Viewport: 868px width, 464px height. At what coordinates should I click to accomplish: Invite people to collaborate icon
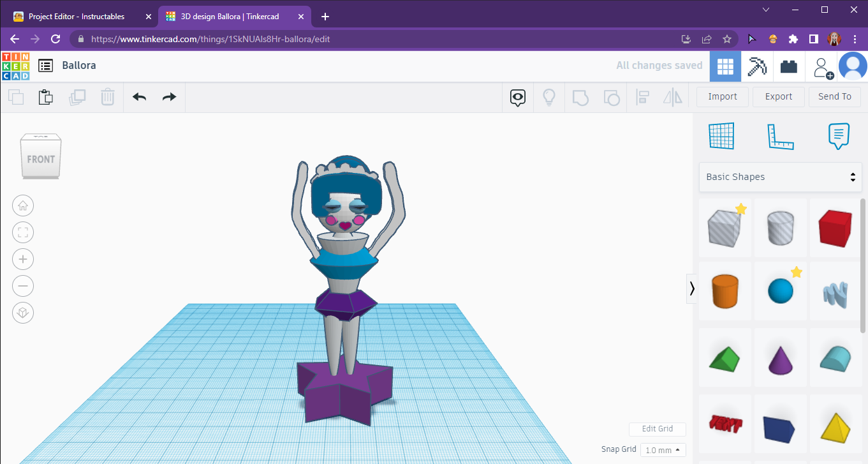pos(823,66)
